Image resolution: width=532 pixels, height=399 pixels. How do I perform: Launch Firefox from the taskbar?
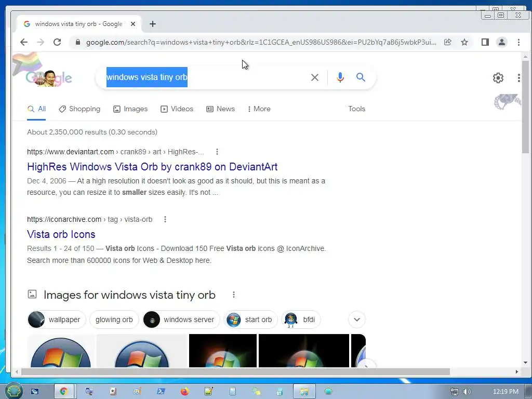tap(184, 392)
